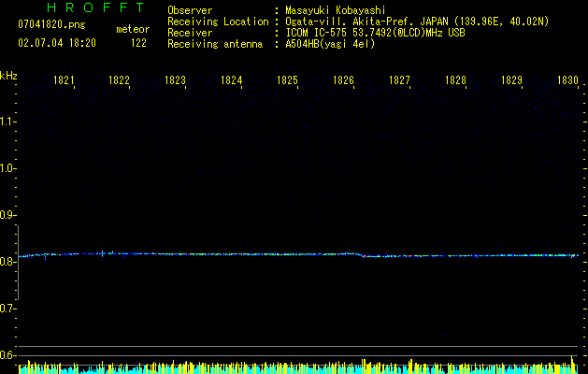The image size is (588, 374).
Task: Click the 1828 time marker
Action: pyautogui.click(x=455, y=80)
